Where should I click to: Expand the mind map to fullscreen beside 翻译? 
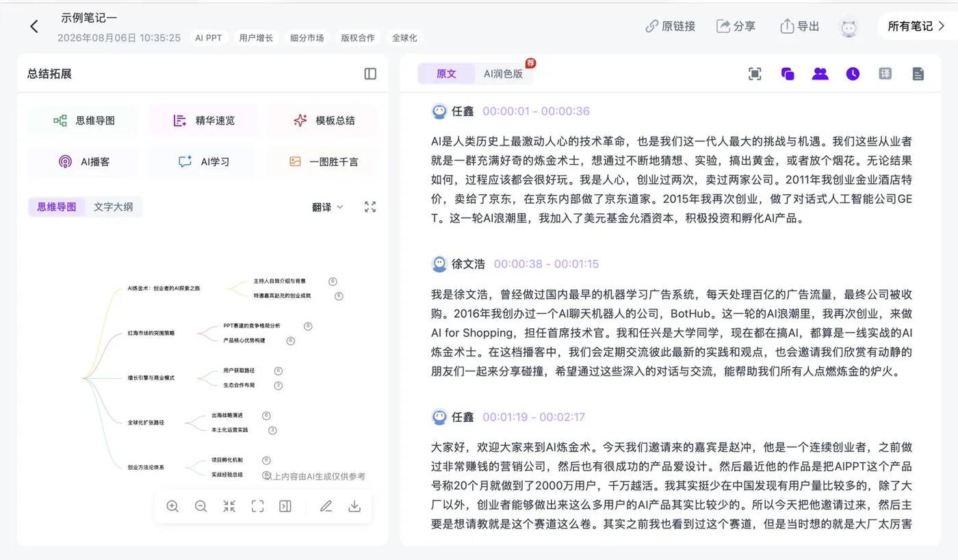[370, 207]
